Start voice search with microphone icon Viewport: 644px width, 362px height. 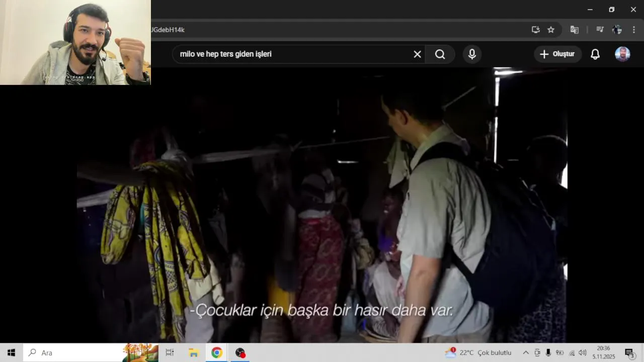click(472, 54)
